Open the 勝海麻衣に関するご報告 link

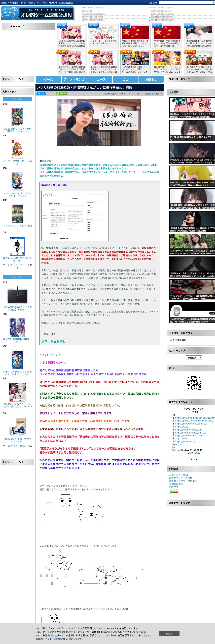54,185
